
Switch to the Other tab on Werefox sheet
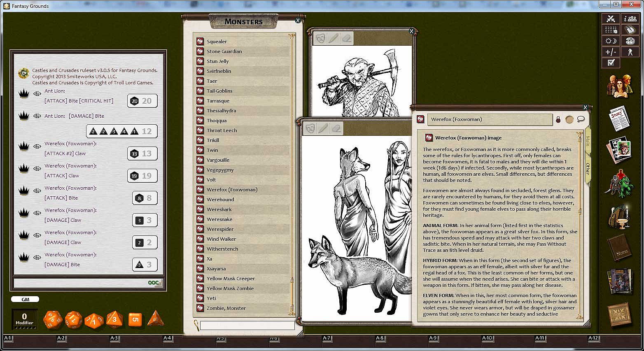pyautogui.click(x=588, y=169)
